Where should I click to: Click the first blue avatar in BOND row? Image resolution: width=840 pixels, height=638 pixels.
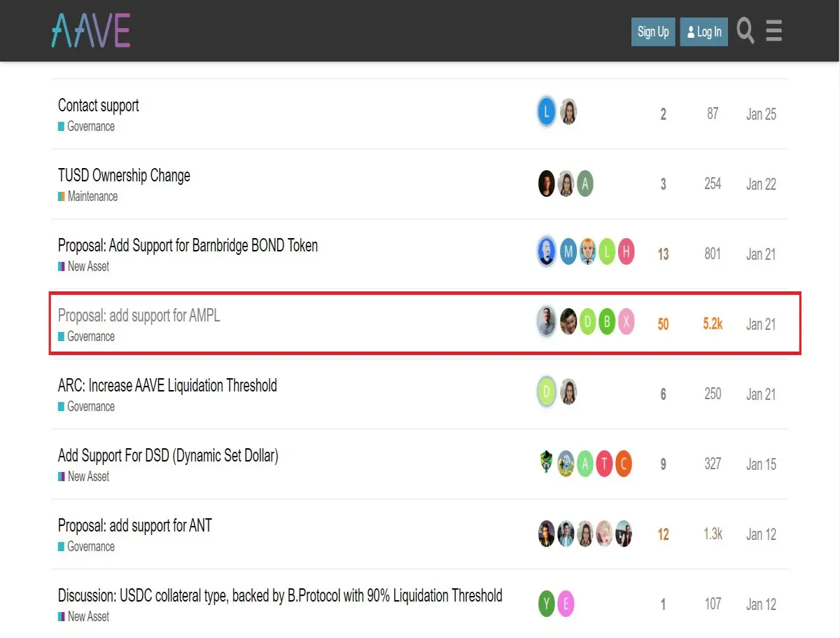(547, 252)
